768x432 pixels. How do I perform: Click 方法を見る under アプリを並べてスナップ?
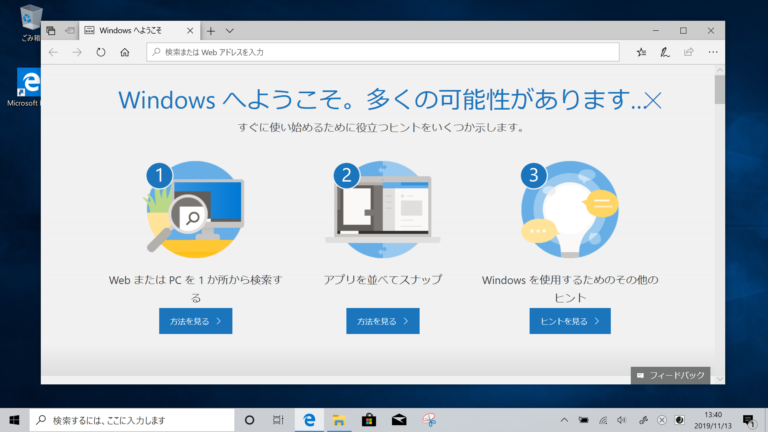[x=383, y=321]
